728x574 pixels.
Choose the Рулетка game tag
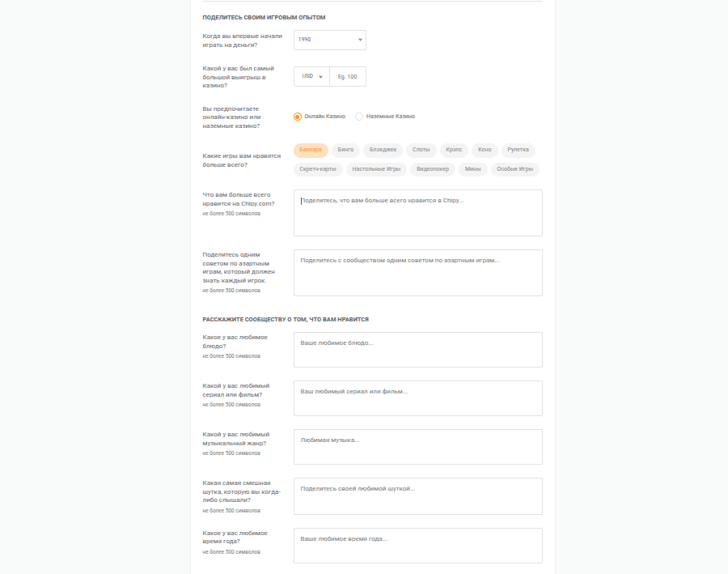[x=518, y=150]
